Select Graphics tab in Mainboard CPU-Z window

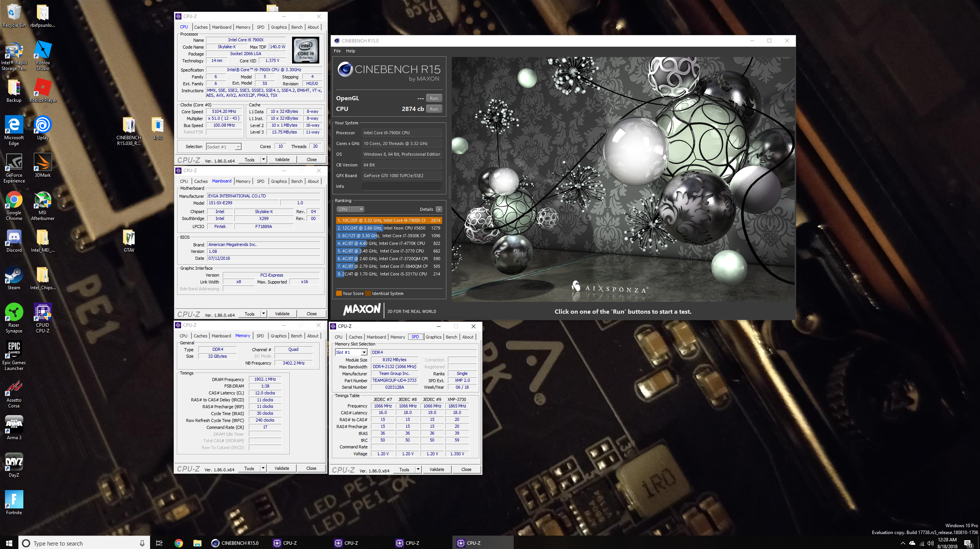(279, 181)
